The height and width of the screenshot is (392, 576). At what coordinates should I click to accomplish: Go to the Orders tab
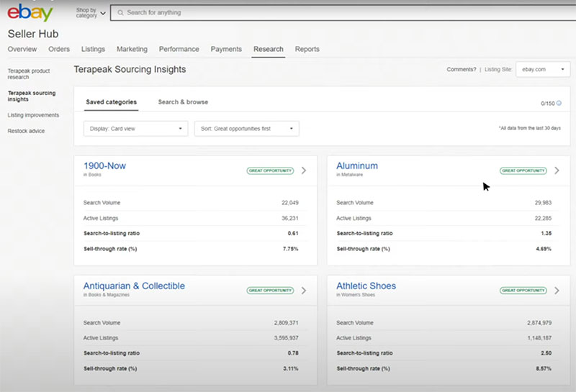click(59, 49)
